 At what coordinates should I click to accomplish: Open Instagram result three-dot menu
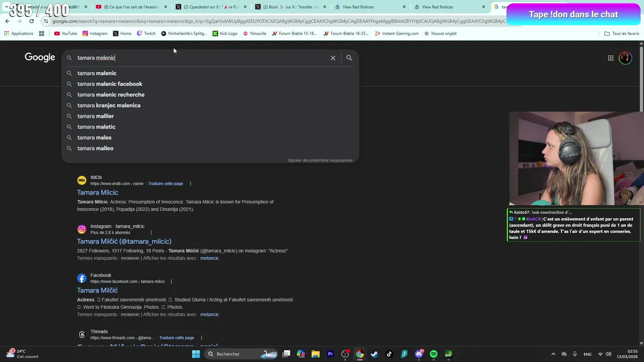click(x=151, y=232)
